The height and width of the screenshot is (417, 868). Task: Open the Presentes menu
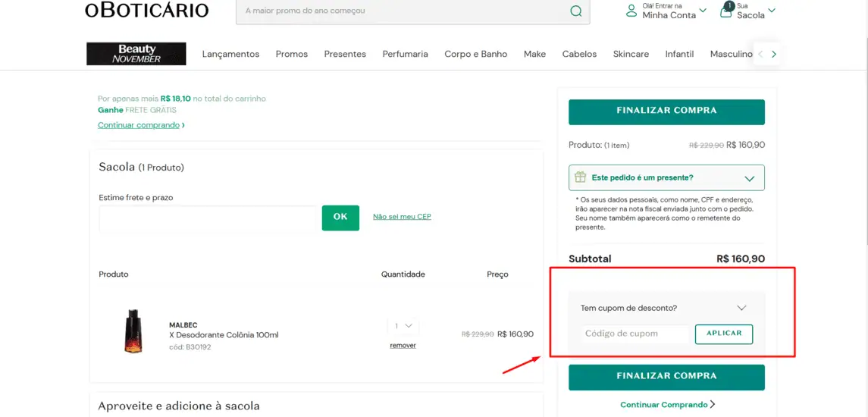(345, 55)
